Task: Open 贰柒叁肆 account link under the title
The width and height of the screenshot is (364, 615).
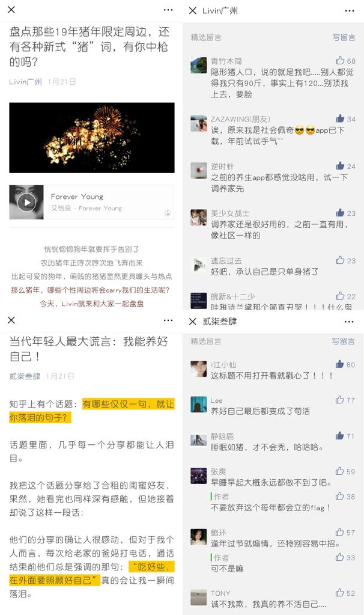Action: (x=25, y=376)
